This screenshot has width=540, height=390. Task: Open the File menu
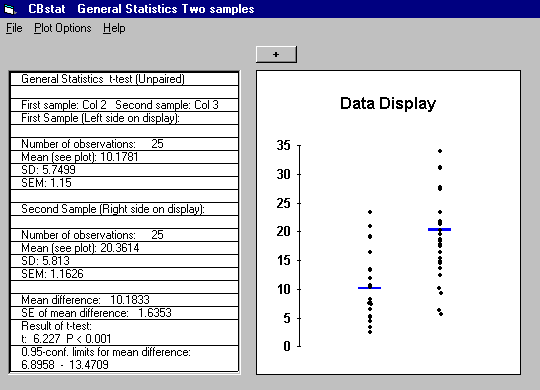(x=14, y=28)
